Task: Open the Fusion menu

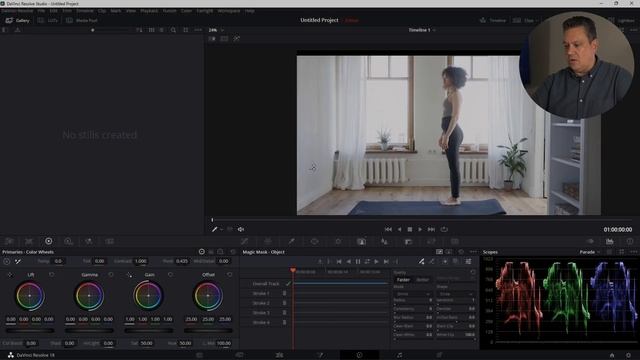Action: tap(169, 11)
